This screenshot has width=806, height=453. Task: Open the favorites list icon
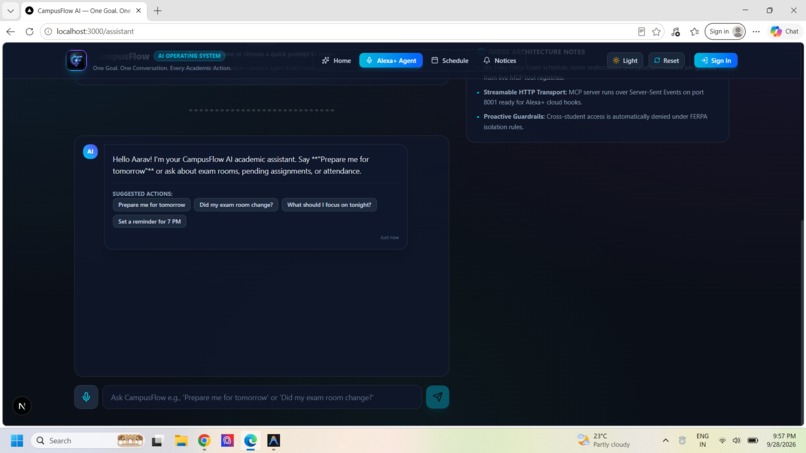(x=694, y=31)
